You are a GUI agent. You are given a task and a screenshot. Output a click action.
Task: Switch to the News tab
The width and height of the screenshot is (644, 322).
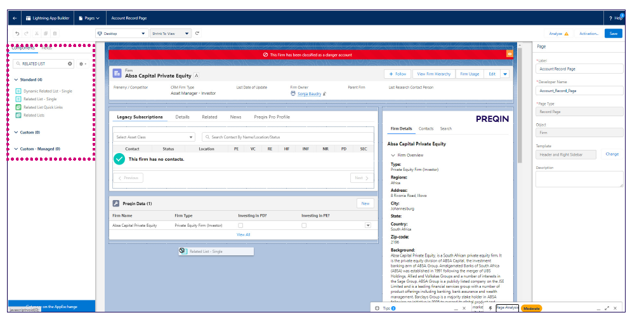pos(236,117)
